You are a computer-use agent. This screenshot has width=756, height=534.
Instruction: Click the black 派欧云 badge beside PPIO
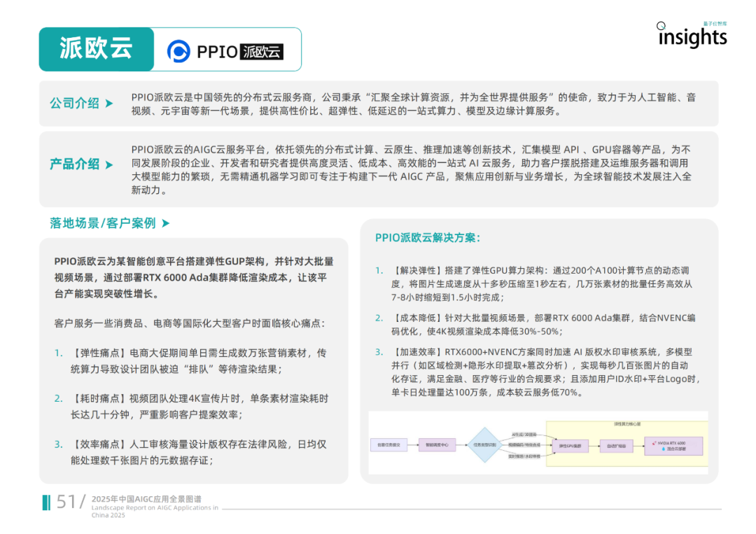pos(261,52)
